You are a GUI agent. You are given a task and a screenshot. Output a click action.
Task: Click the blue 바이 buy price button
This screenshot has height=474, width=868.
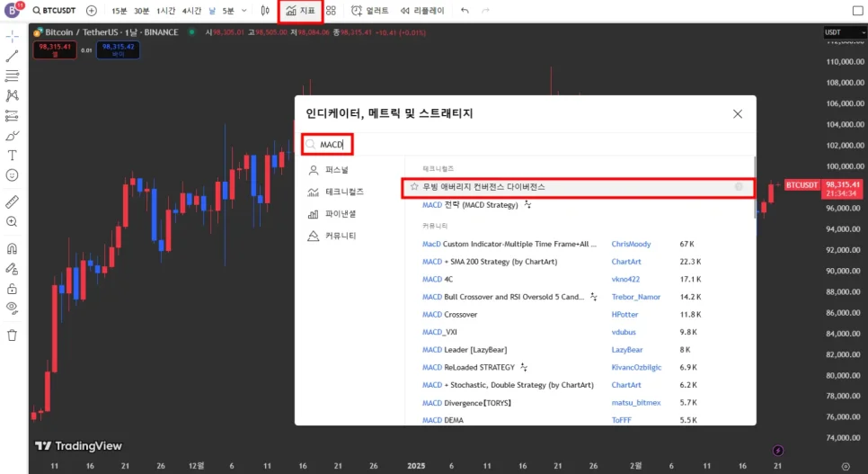click(x=118, y=49)
